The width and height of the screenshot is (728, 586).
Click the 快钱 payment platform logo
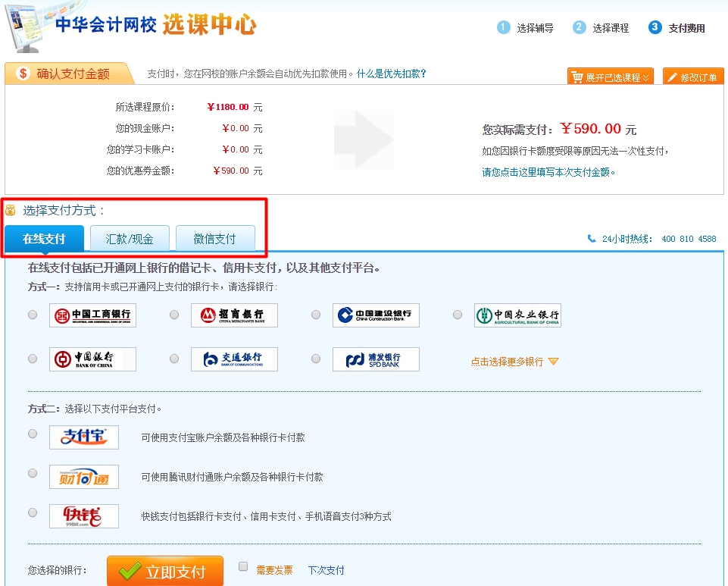83,517
